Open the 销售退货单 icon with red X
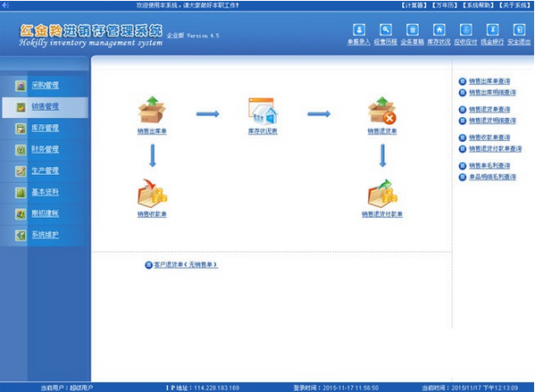 tap(382, 110)
